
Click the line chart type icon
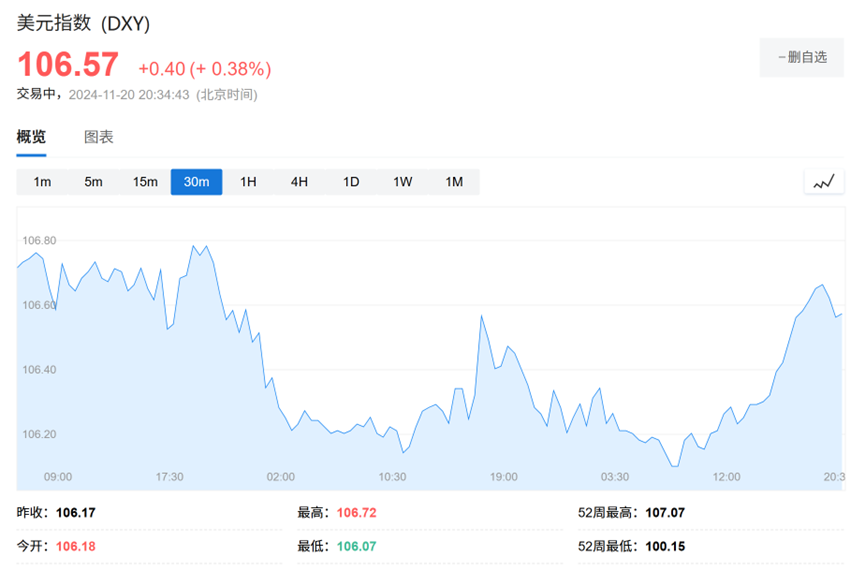coord(823,182)
